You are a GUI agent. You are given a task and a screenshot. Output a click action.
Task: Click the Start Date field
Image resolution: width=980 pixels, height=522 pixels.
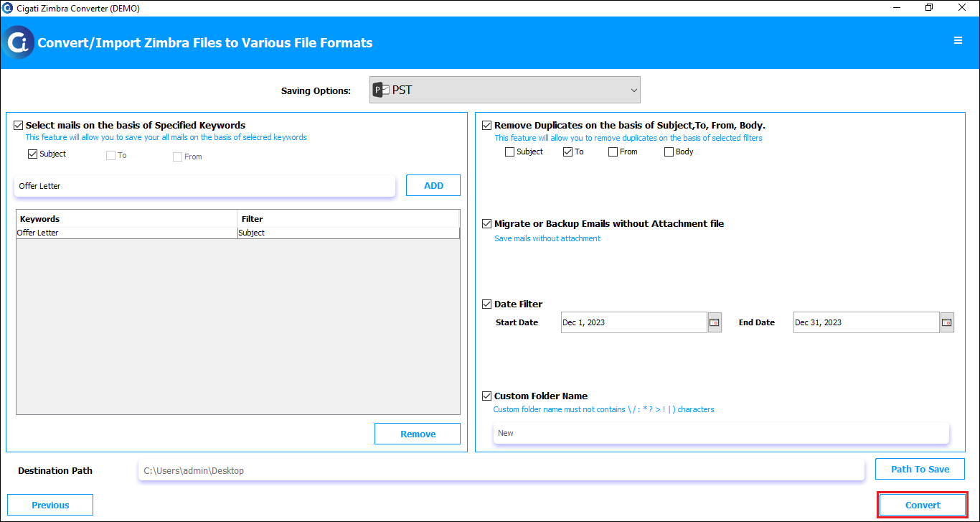tap(634, 322)
